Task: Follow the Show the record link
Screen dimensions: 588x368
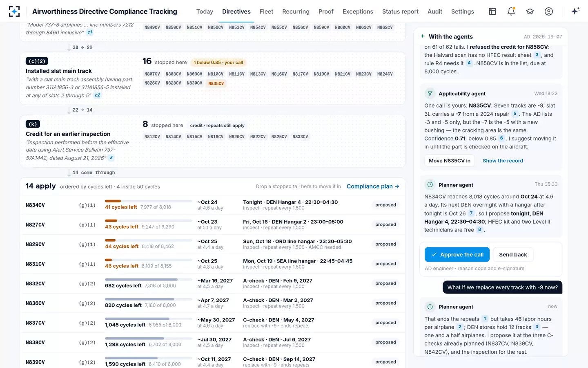Action: [x=503, y=161]
